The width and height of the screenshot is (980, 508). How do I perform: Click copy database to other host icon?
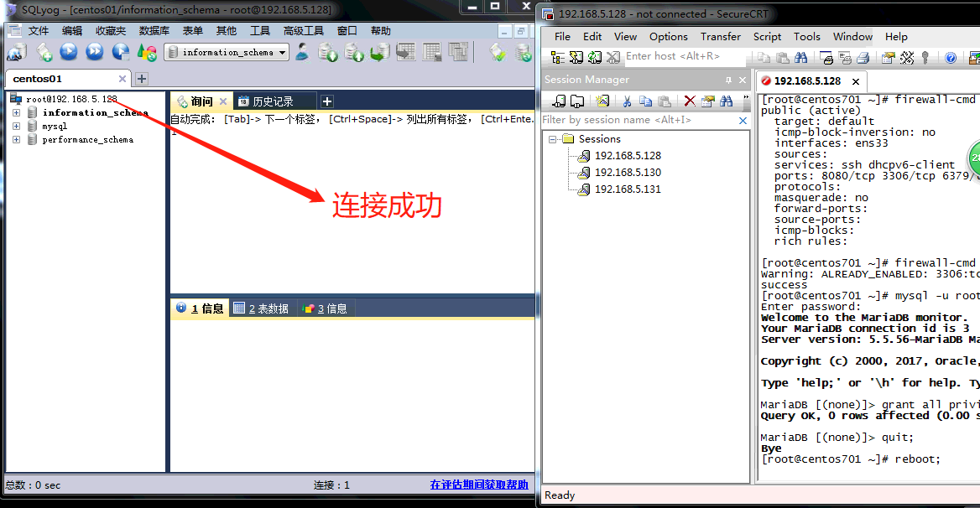(x=379, y=53)
